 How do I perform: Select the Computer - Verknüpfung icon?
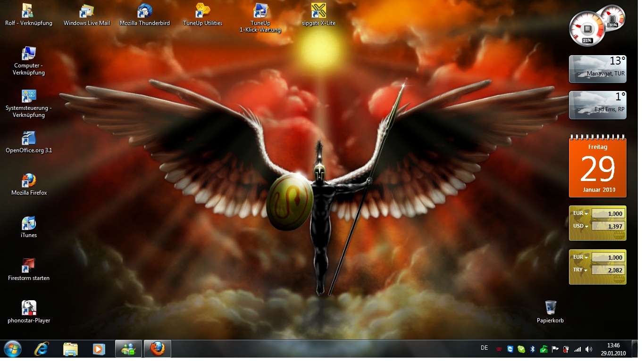tap(29, 61)
